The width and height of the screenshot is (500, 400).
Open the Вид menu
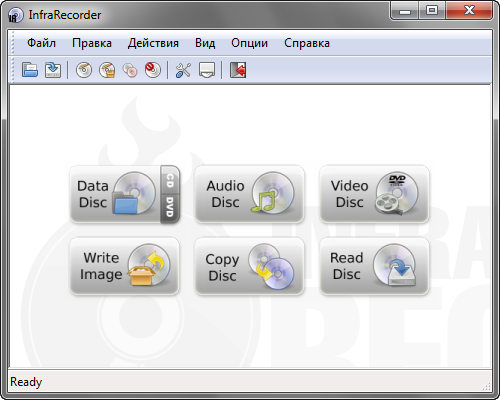tap(205, 43)
